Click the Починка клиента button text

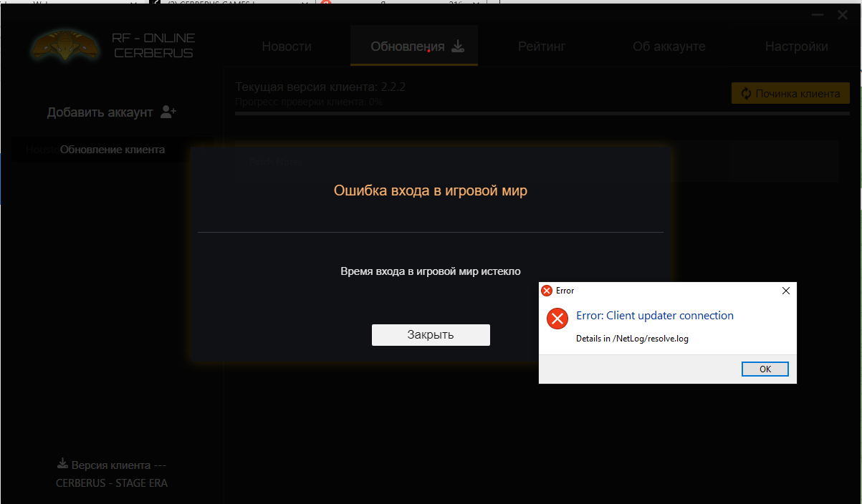(798, 93)
